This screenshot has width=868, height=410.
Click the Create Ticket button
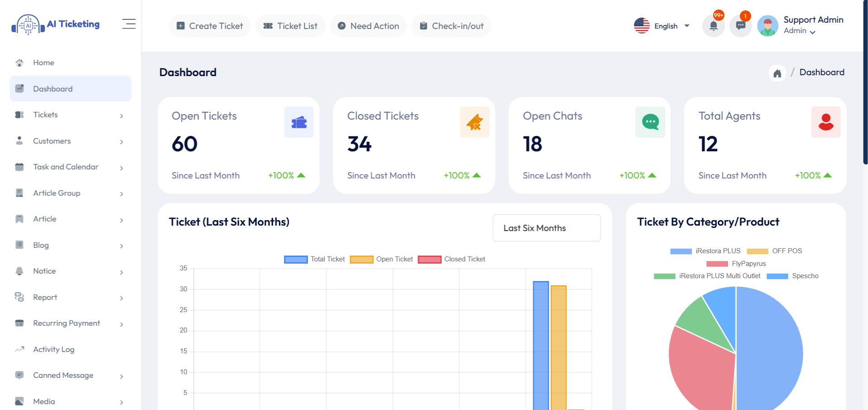point(210,26)
